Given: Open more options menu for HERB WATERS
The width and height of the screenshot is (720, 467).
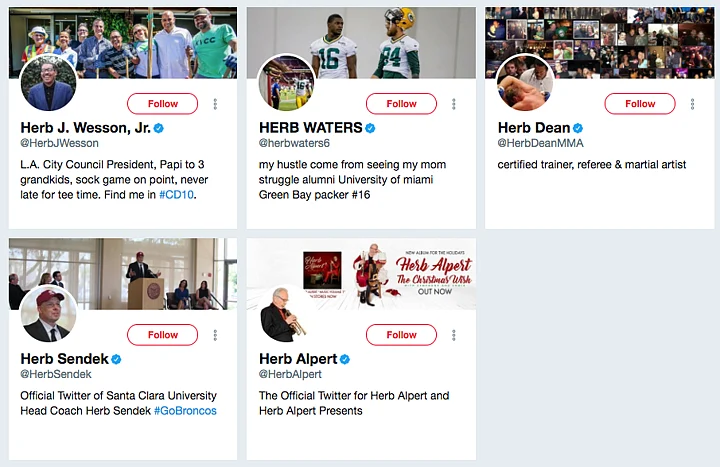Looking at the screenshot, I should pos(454,104).
